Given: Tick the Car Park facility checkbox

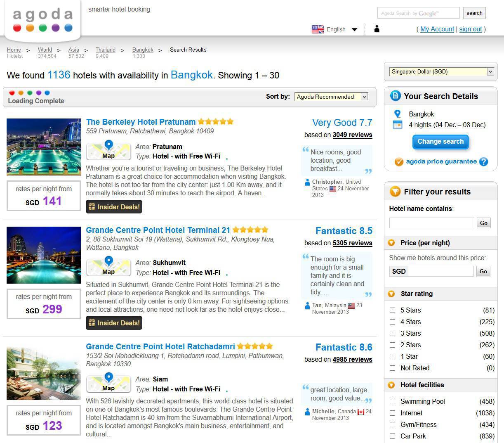Looking at the screenshot, I should click(x=393, y=436).
